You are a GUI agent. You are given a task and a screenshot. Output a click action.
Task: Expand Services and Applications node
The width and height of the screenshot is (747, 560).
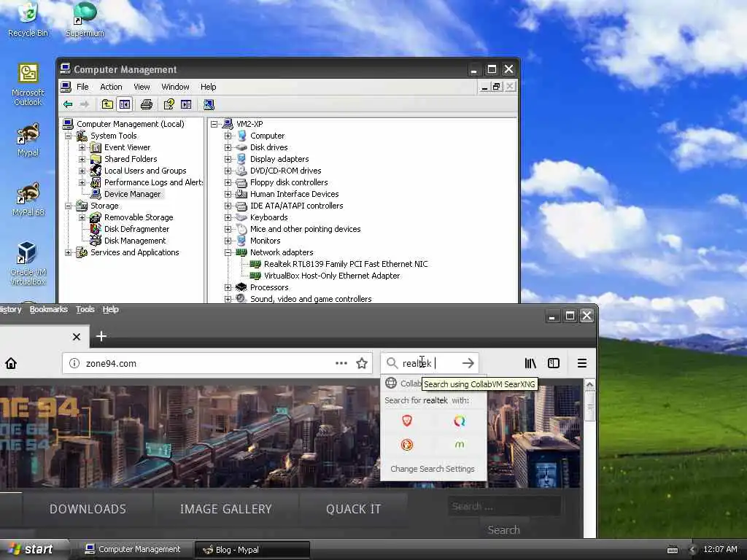pos(68,252)
